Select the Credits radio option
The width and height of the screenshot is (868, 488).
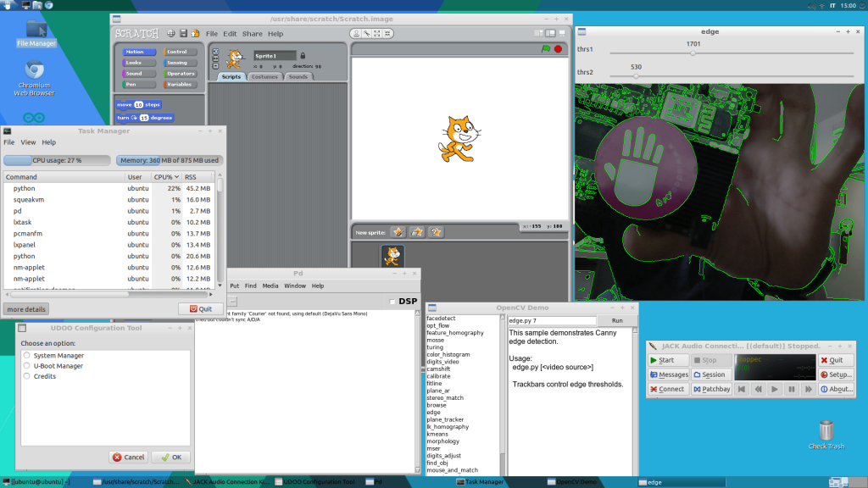[x=26, y=376]
